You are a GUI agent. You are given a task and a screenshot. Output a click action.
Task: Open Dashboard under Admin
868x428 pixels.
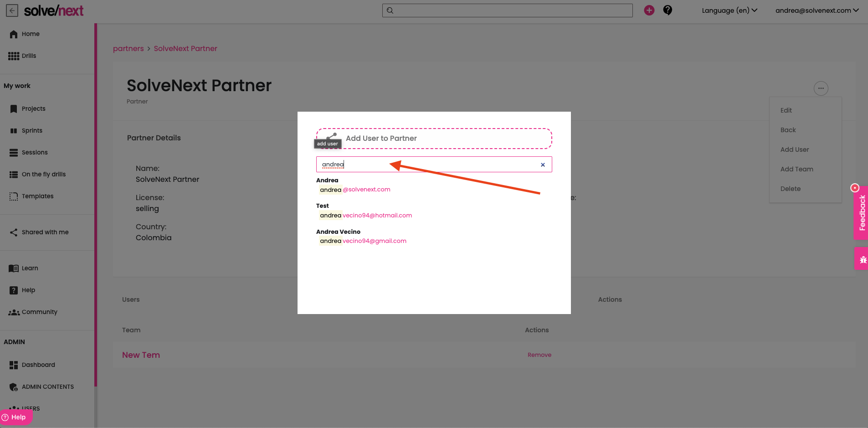click(38, 365)
